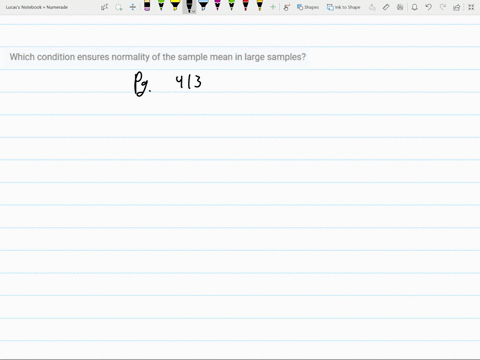
Task: Select the red pen
Action: [246, 6]
